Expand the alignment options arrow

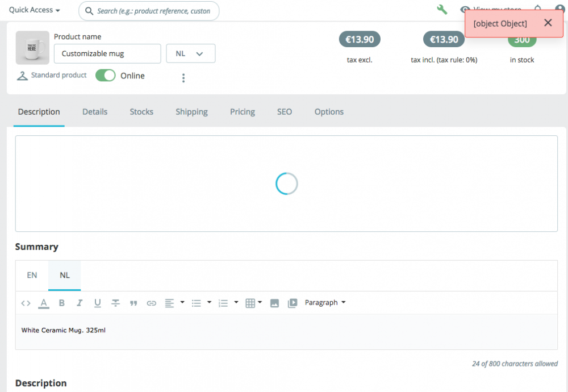[x=182, y=302]
